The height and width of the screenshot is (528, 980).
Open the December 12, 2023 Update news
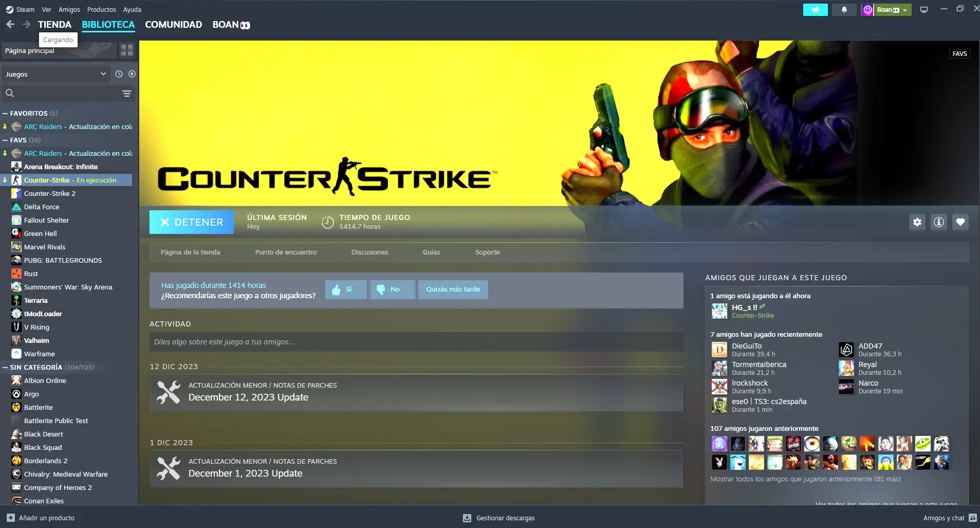(416, 393)
